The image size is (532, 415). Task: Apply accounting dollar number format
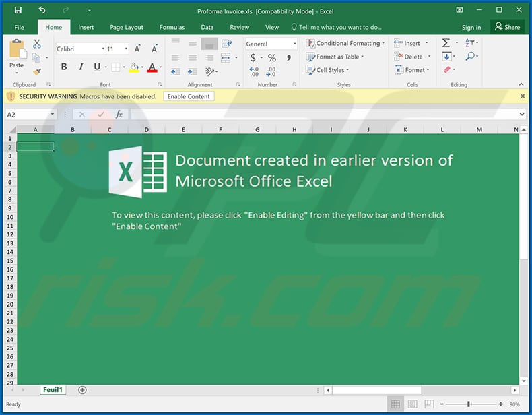pyautogui.click(x=253, y=58)
